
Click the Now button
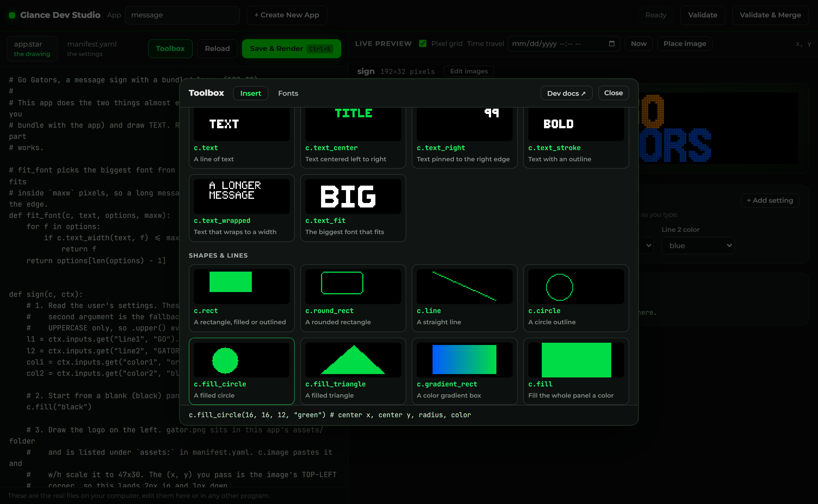tap(638, 44)
